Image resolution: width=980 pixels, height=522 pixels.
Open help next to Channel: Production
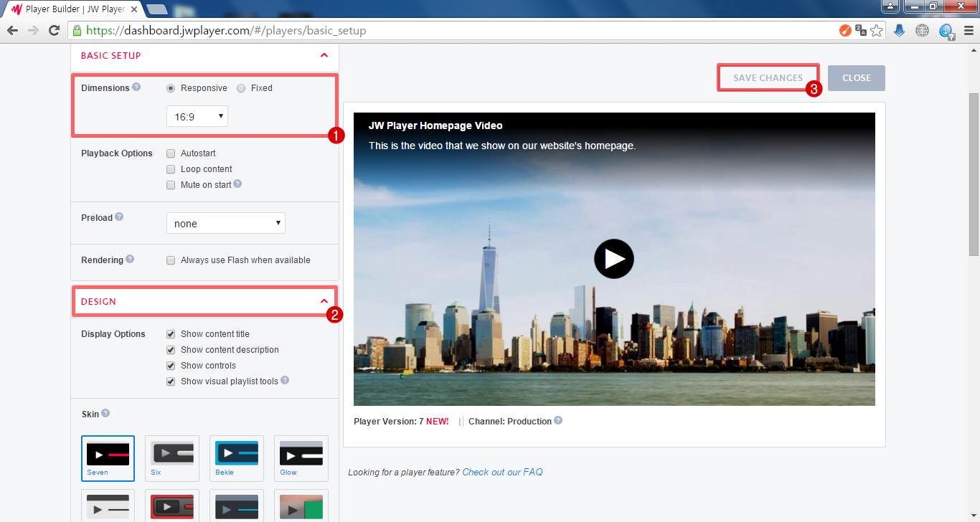[558, 420]
